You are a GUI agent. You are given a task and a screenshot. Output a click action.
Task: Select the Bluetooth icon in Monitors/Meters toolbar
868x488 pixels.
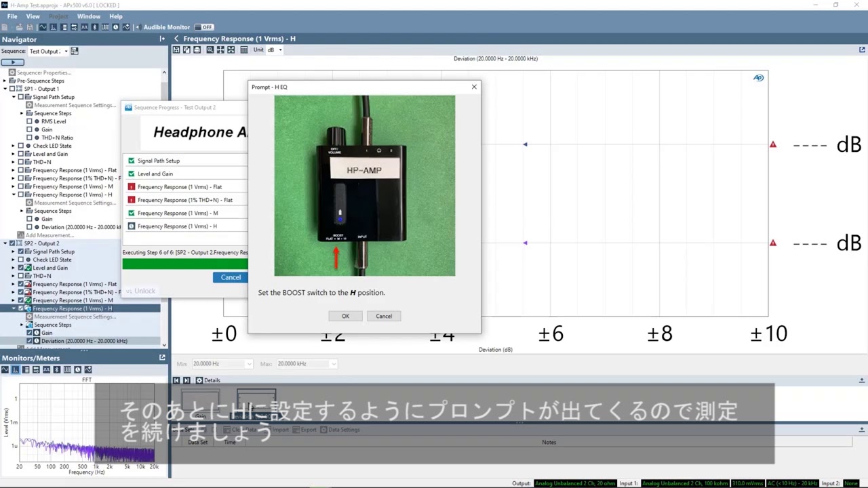(57, 369)
